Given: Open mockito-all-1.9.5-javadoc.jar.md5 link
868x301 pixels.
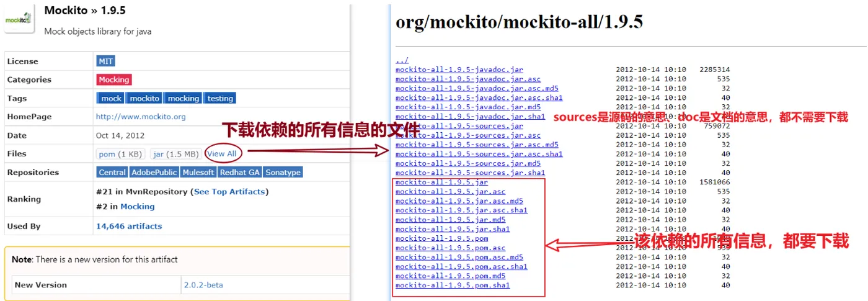Looking at the screenshot, I should click(468, 107).
